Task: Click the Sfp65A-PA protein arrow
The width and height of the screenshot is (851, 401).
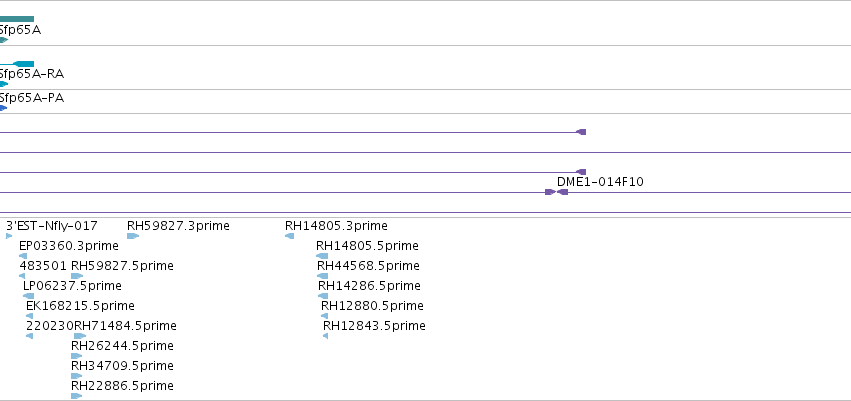Action: click(x=3, y=108)
